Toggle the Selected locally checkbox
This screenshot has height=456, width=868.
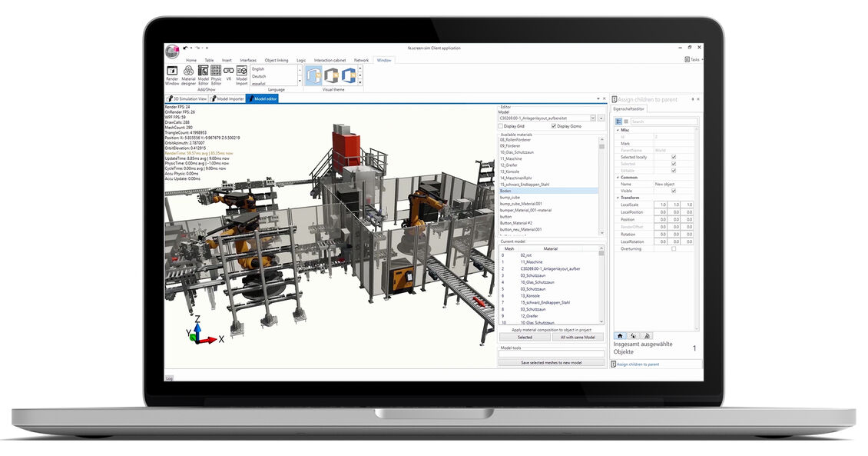tap(674, 158)
